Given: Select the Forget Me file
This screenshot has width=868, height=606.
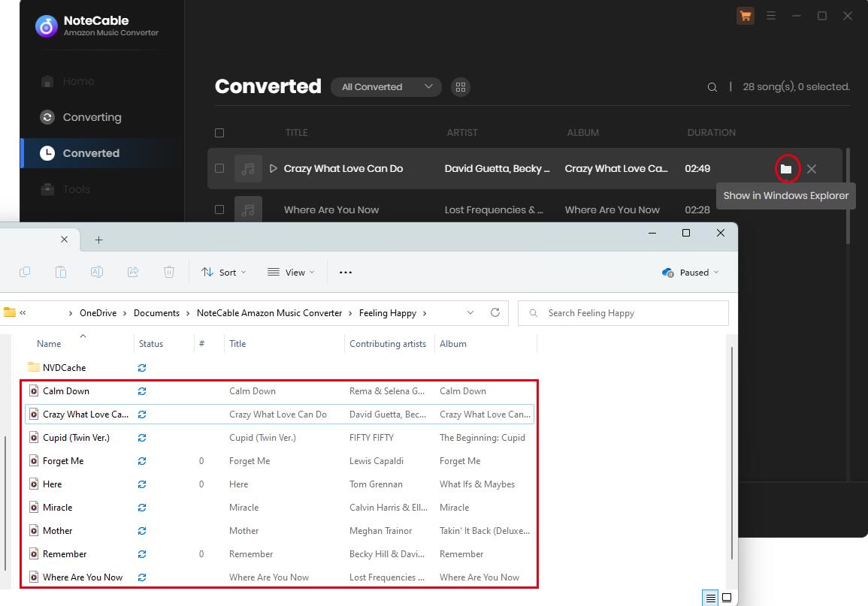Looking at the screenshot, I should (63, 460).
